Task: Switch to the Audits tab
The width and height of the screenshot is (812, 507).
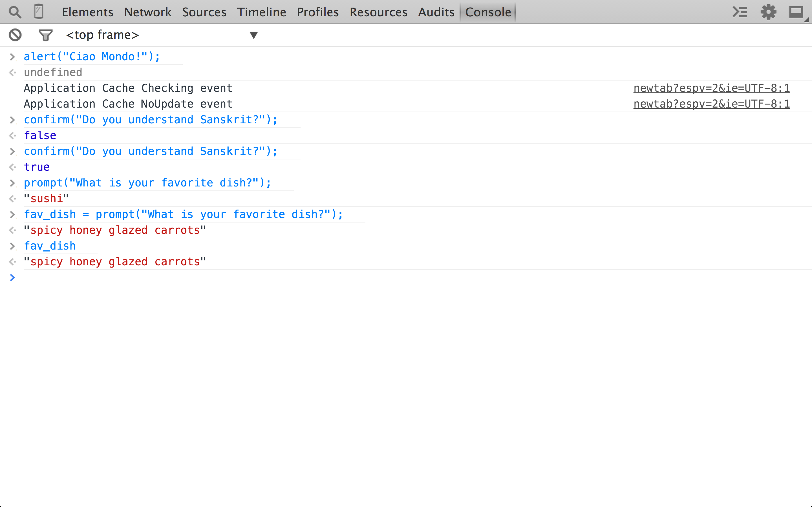Action: pos(436,12)
